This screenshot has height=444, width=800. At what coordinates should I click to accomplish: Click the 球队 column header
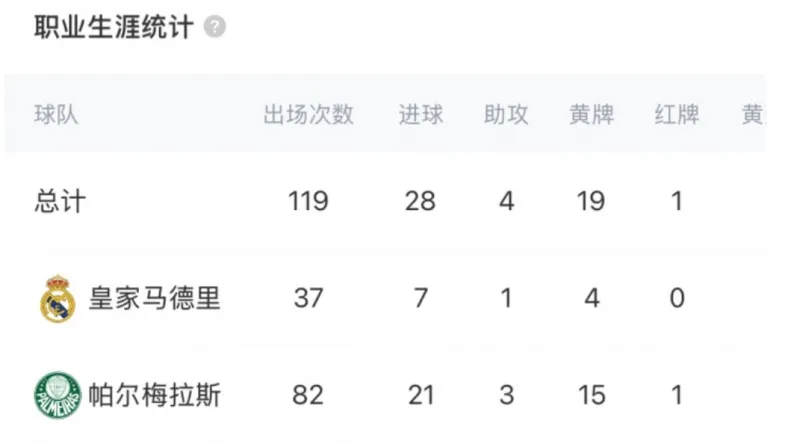click(56, 115)
